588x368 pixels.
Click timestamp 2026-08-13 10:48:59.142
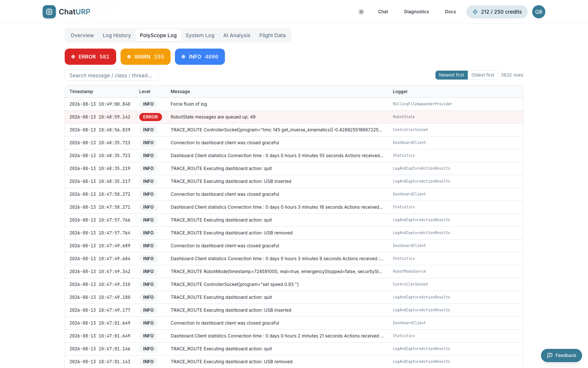pyautogui.click(x=100, y=117)
